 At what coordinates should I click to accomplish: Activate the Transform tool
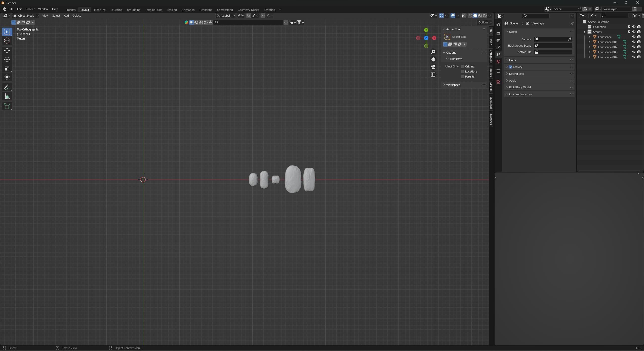(x=7, y=77)
